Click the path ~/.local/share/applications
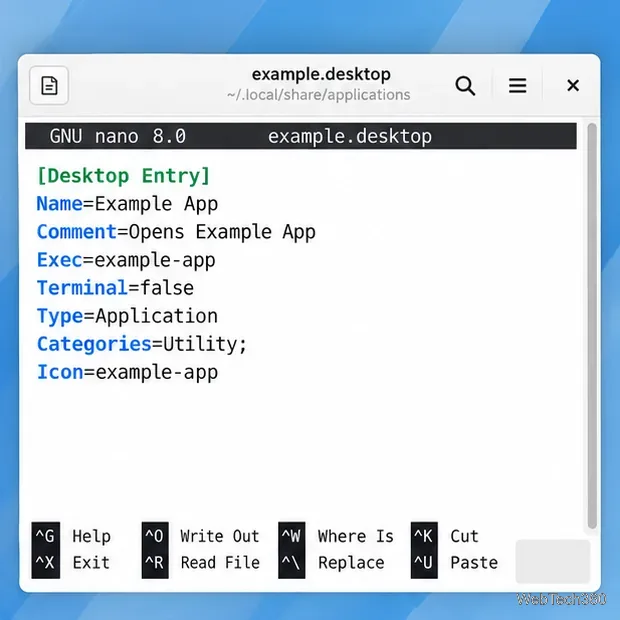The image size is (620, 620). click(x=319, y=95)
